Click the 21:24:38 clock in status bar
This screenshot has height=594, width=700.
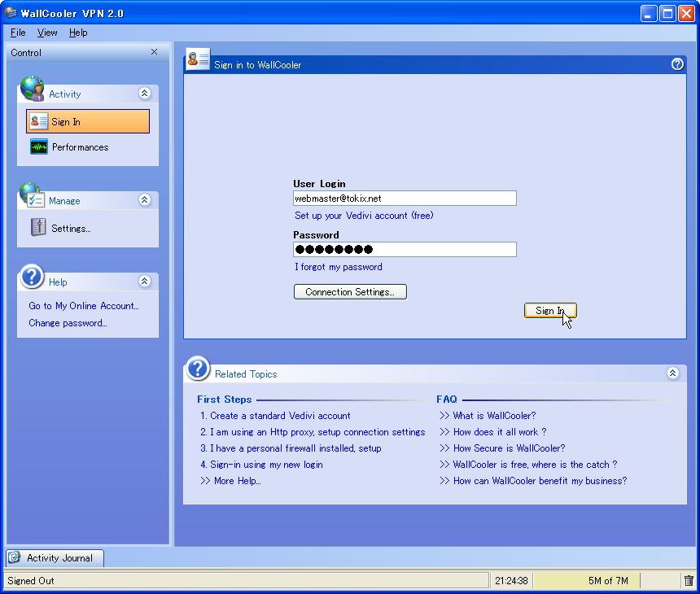511,581
